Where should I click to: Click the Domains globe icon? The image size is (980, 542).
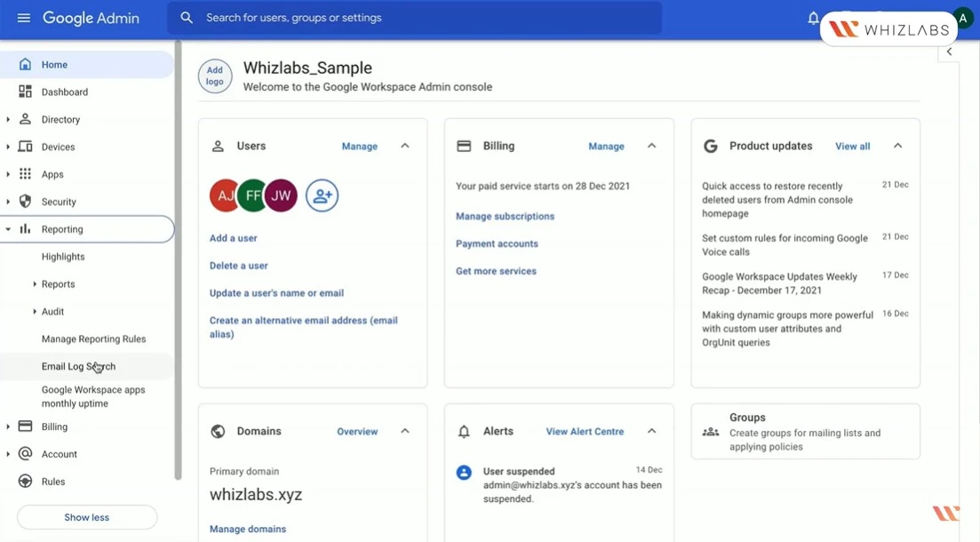(218, 431)
